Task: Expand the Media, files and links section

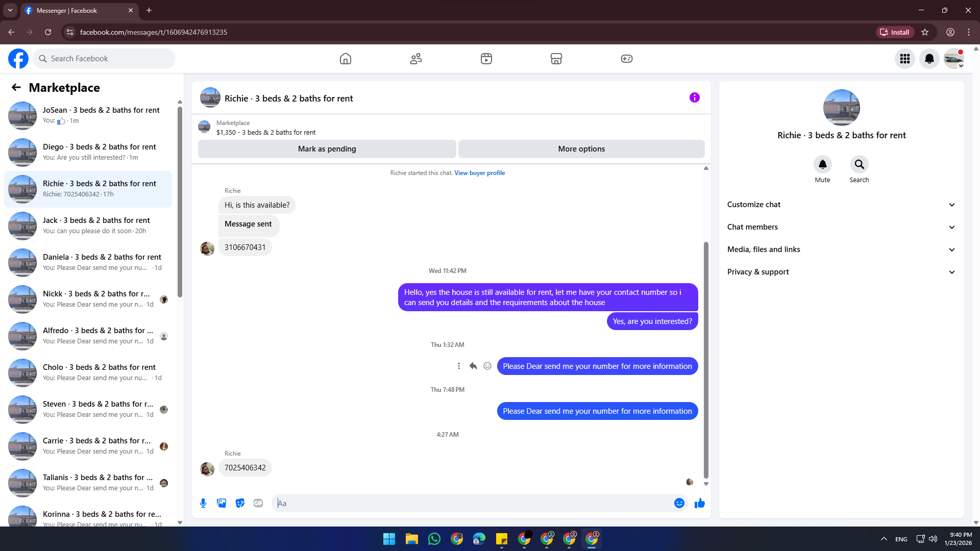Action: click(841, 249)
